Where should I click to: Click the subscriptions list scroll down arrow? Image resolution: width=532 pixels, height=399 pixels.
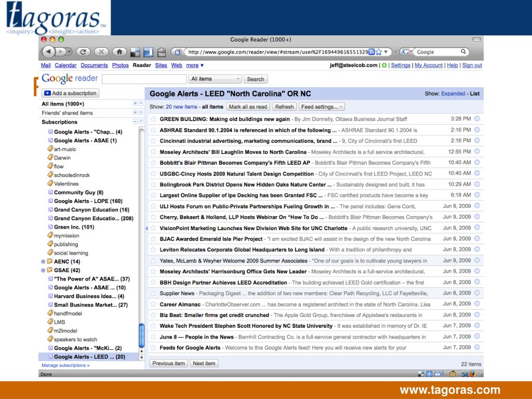(x=141, y=357)
